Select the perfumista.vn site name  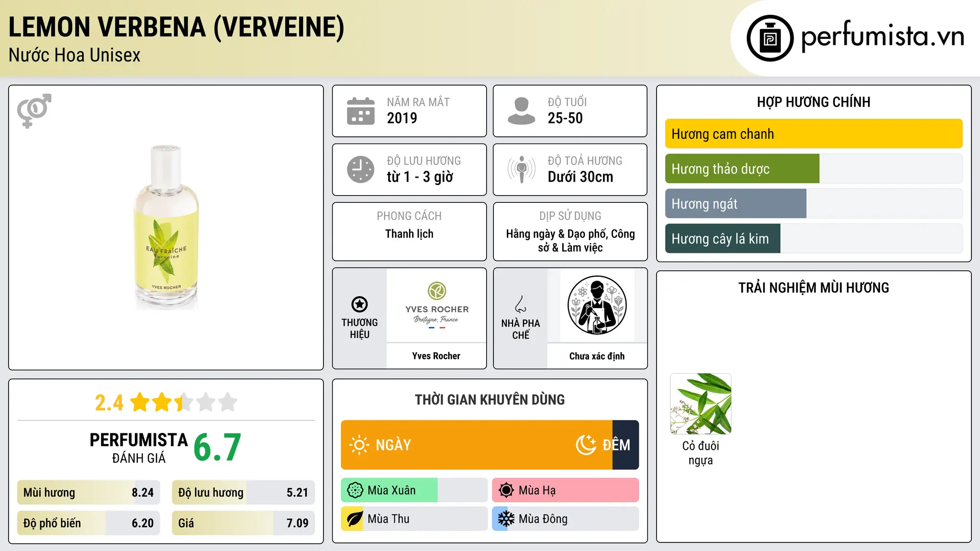pos(882,36)
